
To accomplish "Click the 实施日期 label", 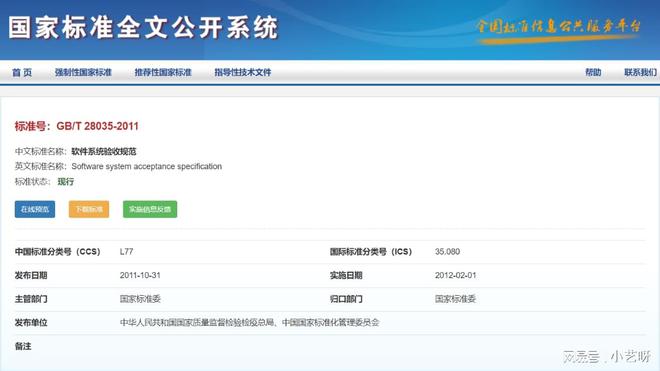I will click(x=346, y=275).
